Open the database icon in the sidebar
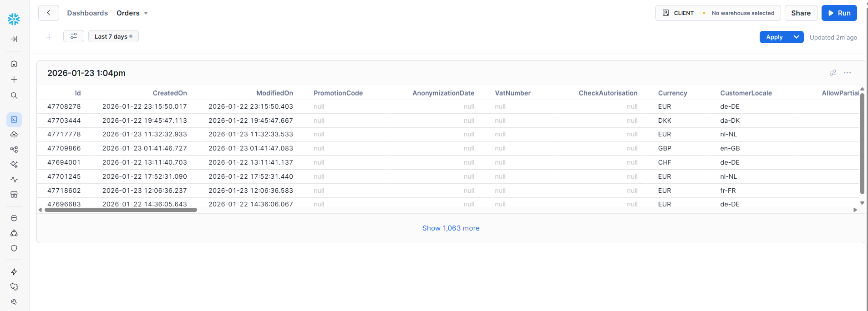This screenshot has width=868, height=311. [x=14, y=218]
